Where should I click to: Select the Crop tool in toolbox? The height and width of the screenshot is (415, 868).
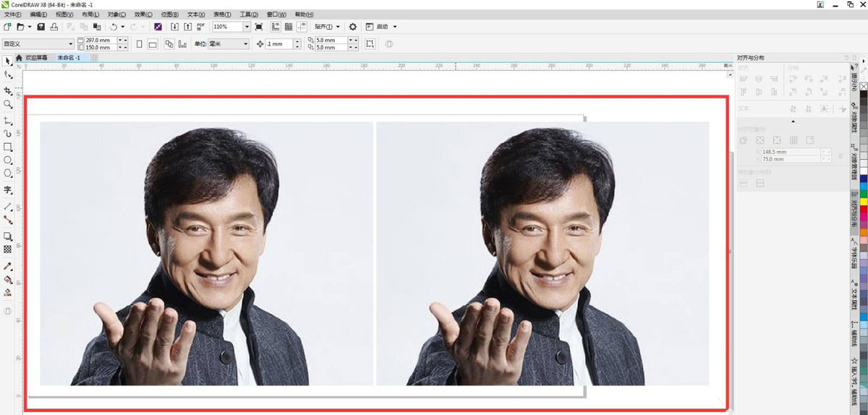click(8, 91)
